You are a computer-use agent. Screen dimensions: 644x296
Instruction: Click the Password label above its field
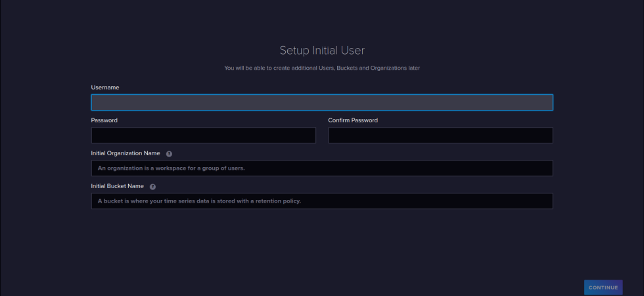104,120
